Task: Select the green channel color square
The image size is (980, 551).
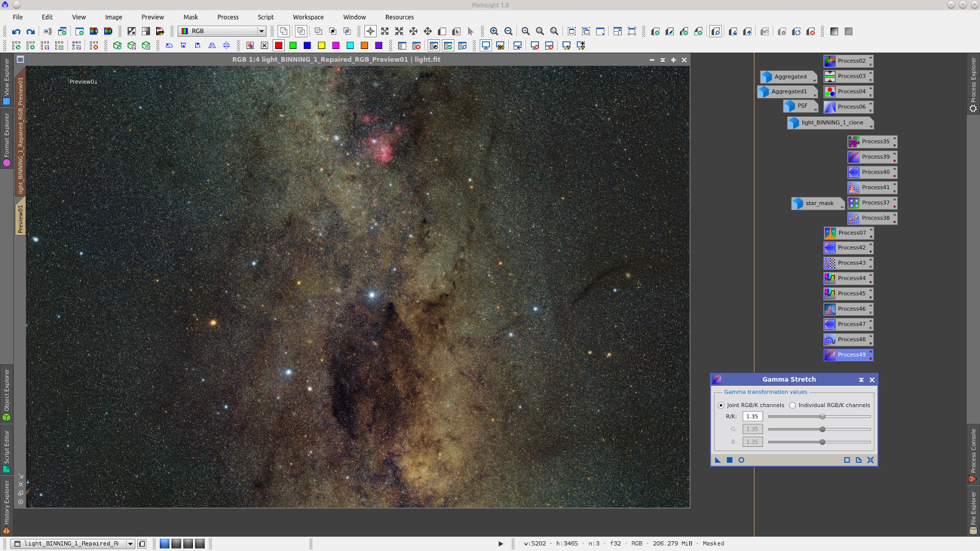Action: [x=293, y=45]
